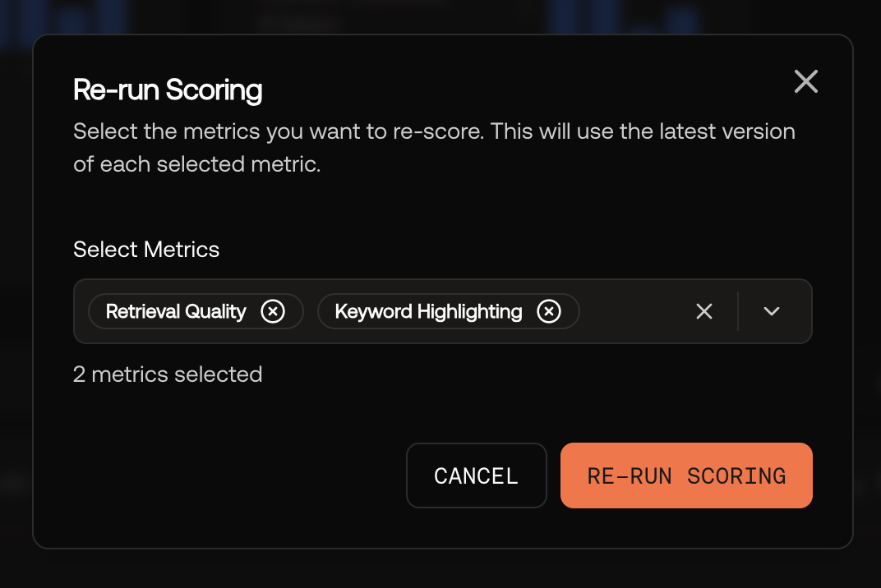The image size is (881, 588).
Task: Open the Select Metrics dropdown chevron
Action: coord(772,311)
